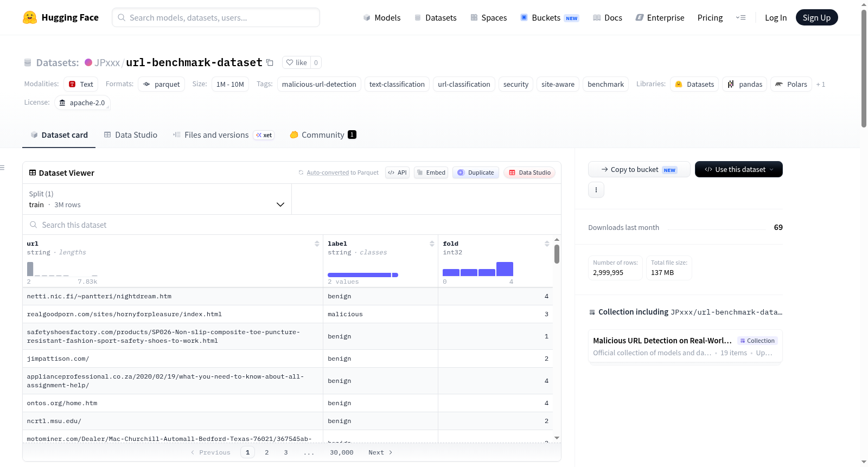Open the left sidebar menu icon
Viewport: 868px width, 467px height.
2,168
